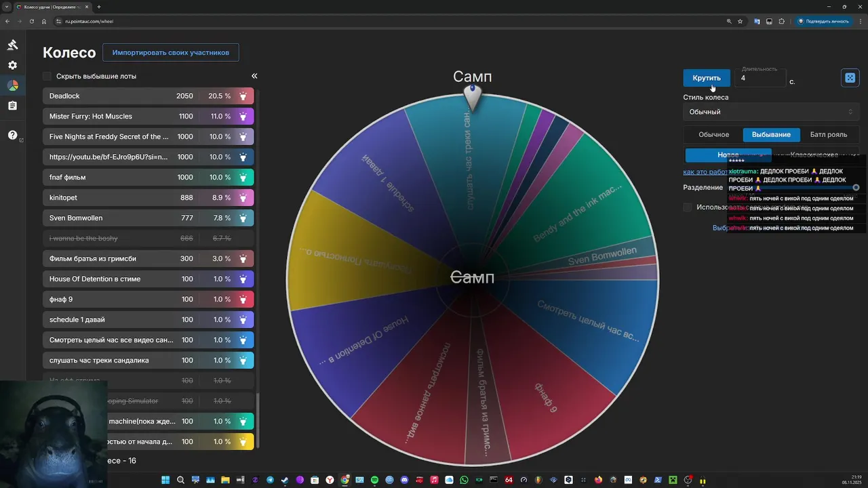Open Telegram from the taskbar
This screenshot has width=868, height=488.
pyautogui.click(x=271, y=480)
